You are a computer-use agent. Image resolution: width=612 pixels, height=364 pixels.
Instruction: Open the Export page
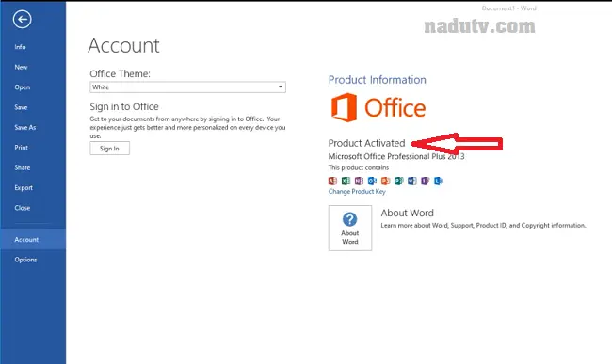pyautogui.click(x=24, y=188)
